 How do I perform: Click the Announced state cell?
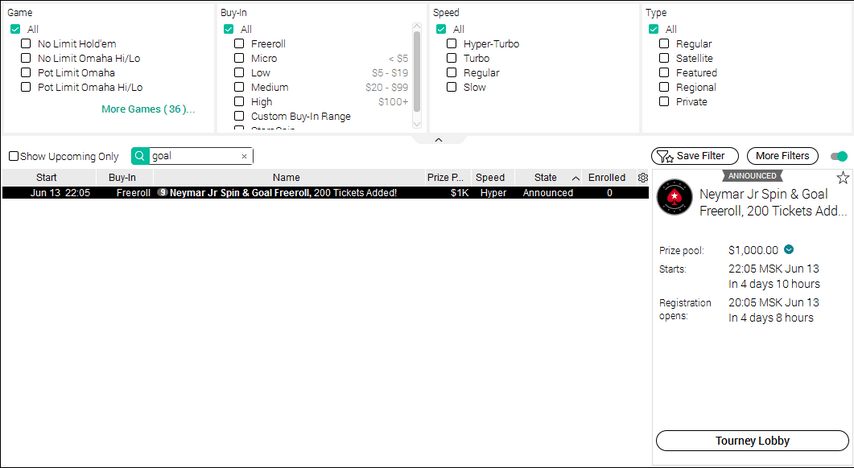click(548, 193)
